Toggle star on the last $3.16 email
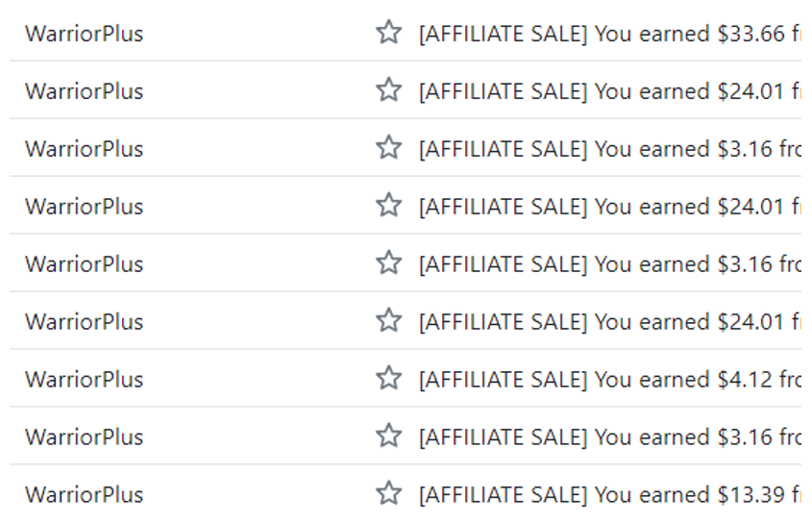 point(388,437)
